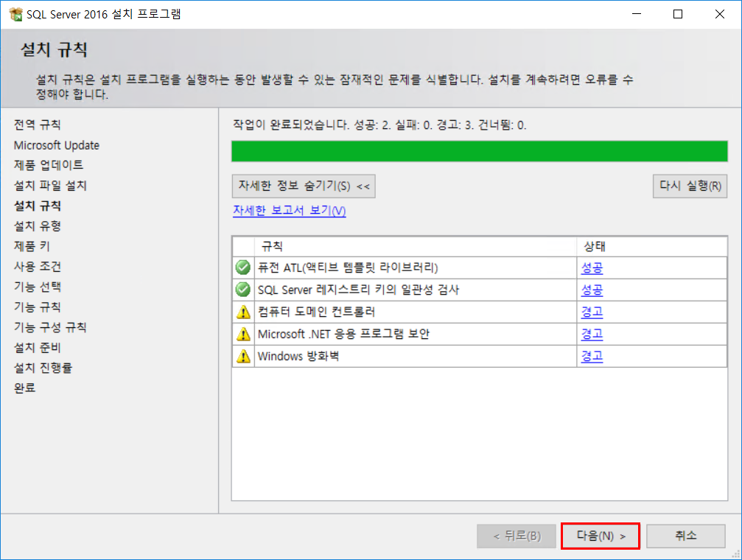Select the Windows 방화벽 rule text

coord(298,356)
